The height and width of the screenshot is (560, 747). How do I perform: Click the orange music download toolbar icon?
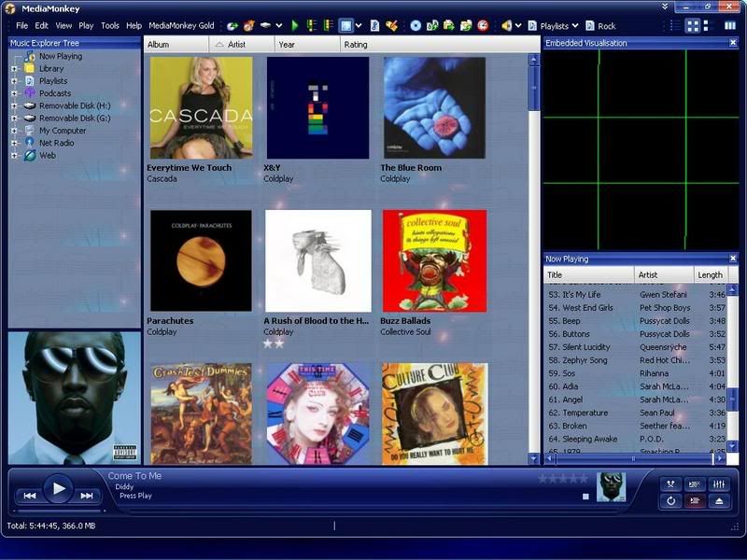[248, 26]
